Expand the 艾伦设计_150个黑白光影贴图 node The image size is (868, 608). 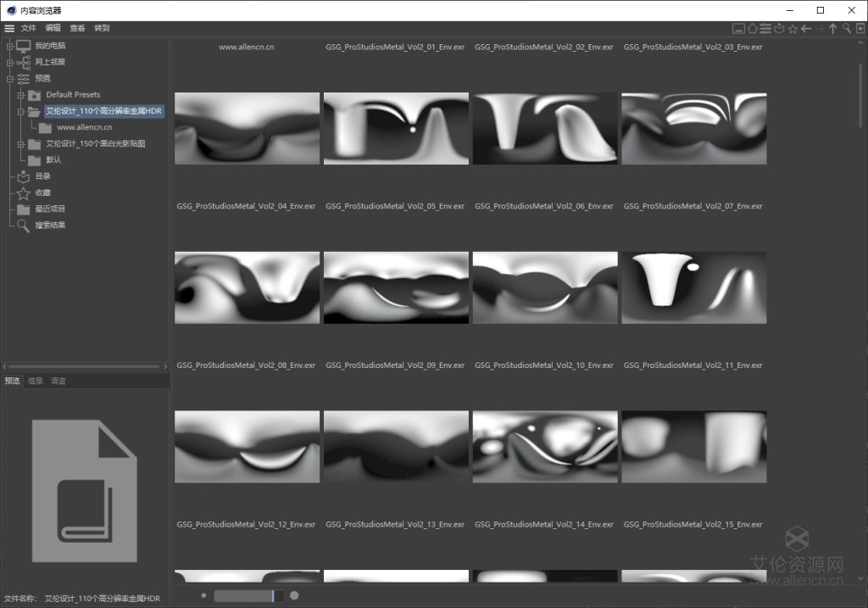(20, 144)
